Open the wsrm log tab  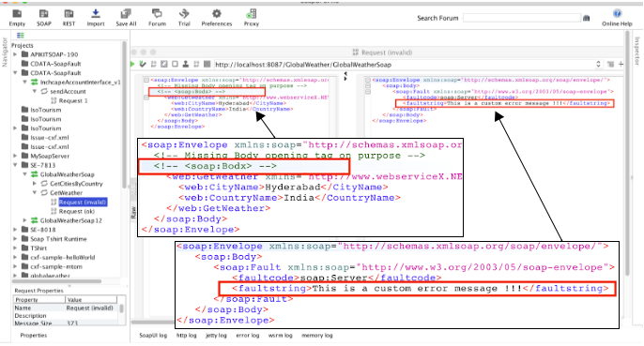pyautogui.click(x=281, y=336)
